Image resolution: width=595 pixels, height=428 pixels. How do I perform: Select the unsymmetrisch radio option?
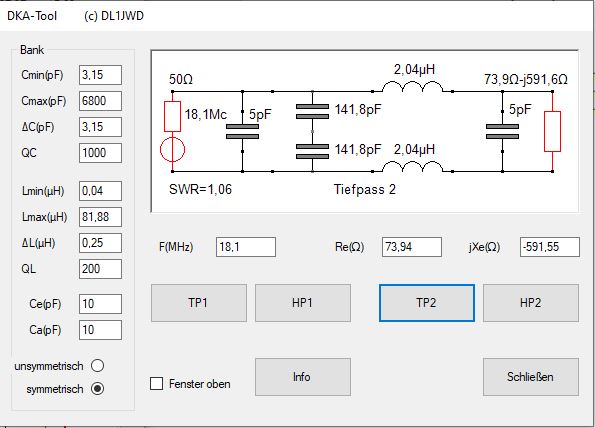point(98,366)
